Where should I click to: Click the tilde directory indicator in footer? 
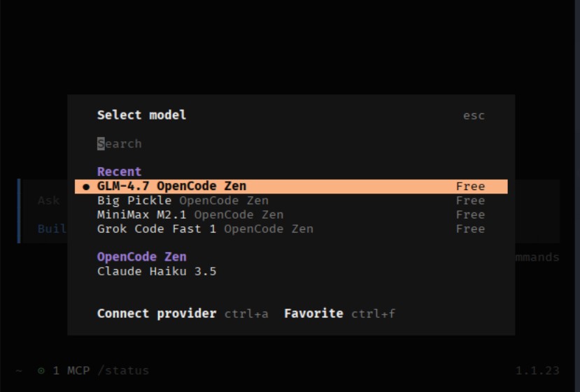pyautogui.click(x=18, y=370)
